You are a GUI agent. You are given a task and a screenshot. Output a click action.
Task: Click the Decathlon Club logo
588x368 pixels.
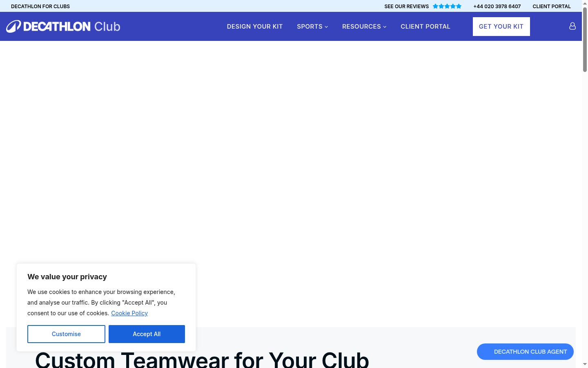63,27
